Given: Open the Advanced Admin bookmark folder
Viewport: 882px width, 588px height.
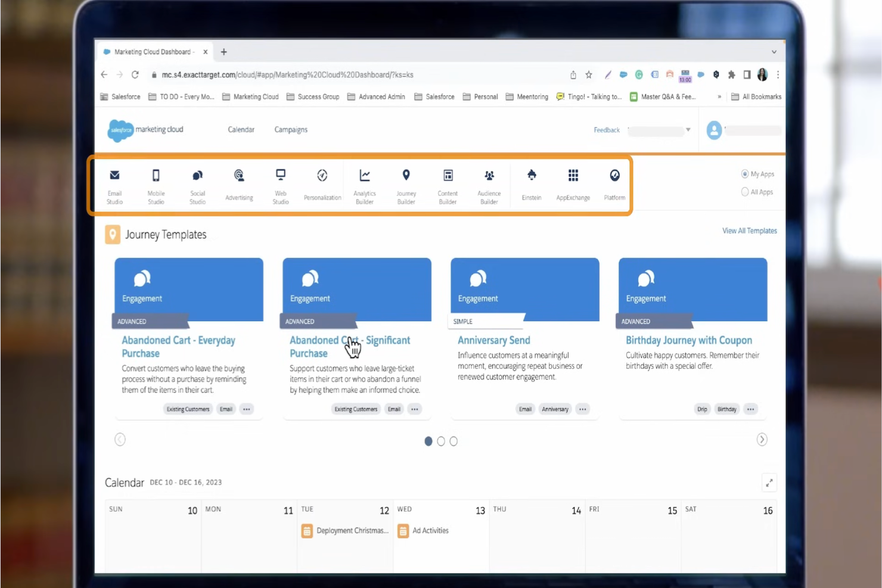Looking at the screenshot, I should pos(376,97).
